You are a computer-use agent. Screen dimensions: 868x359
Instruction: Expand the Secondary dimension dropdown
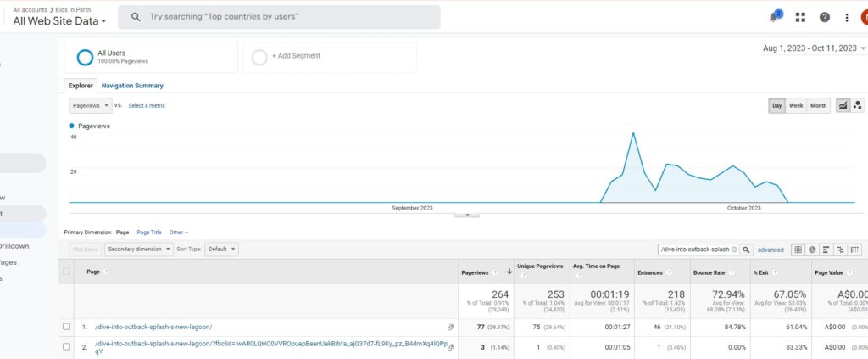(140, 250)
